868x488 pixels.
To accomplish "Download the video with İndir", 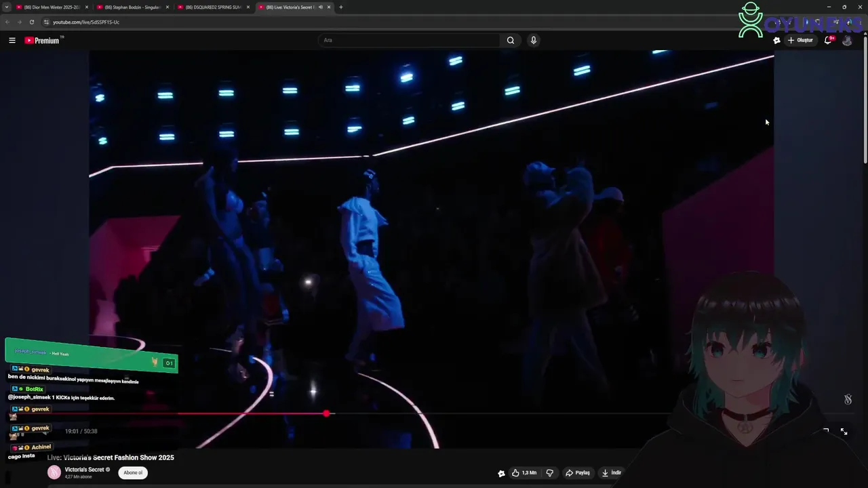I will pyautogui.click(x=611, y=473).
